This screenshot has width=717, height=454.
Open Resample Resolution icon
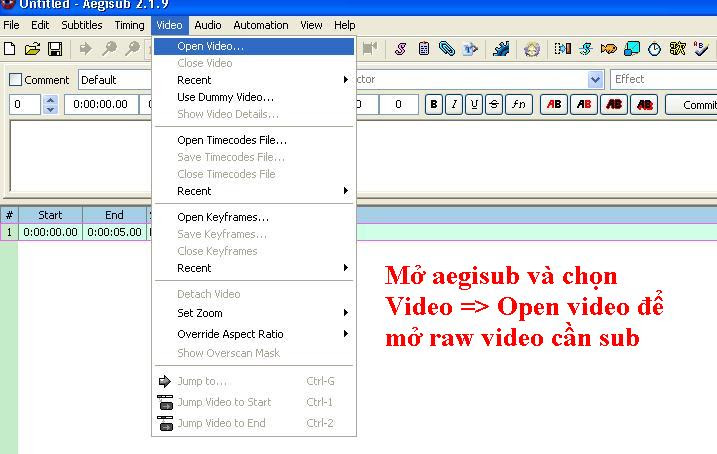(x=631, y=48)
